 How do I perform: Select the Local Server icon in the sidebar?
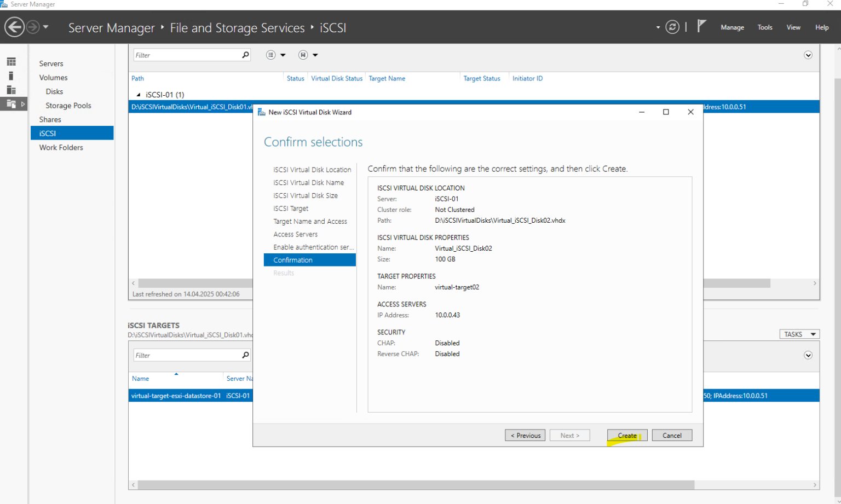point(11,76)
